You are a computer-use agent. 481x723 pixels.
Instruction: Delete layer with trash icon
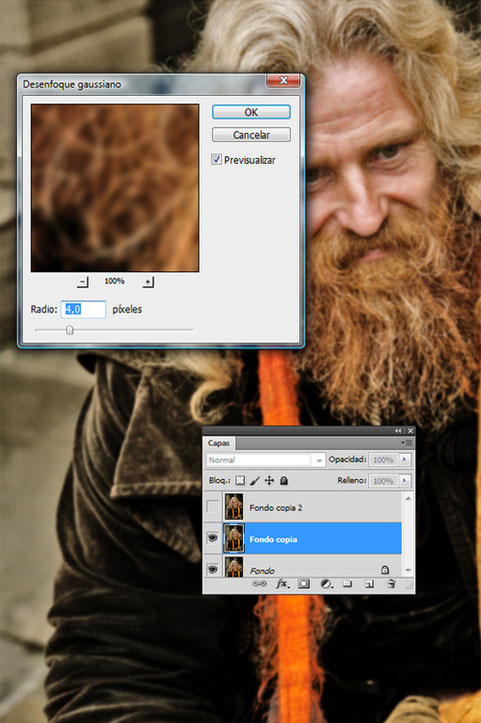click(391, 584)
